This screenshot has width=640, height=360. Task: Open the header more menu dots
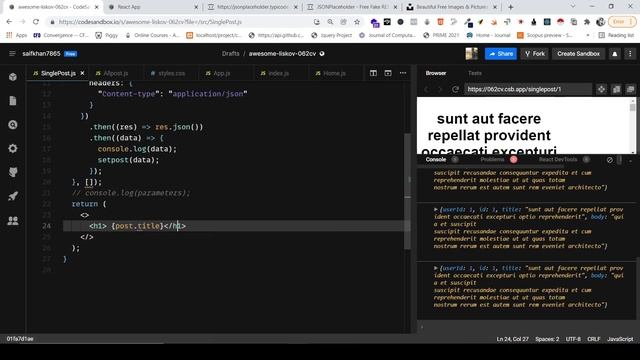tap(630, 53)
